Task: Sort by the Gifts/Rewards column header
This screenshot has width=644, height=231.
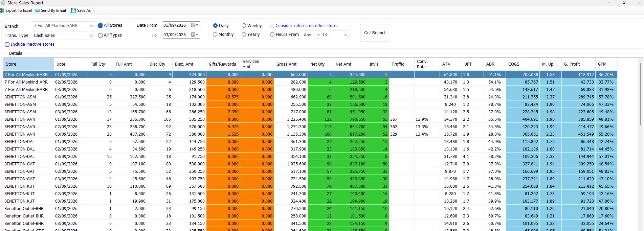Action: 223,64
